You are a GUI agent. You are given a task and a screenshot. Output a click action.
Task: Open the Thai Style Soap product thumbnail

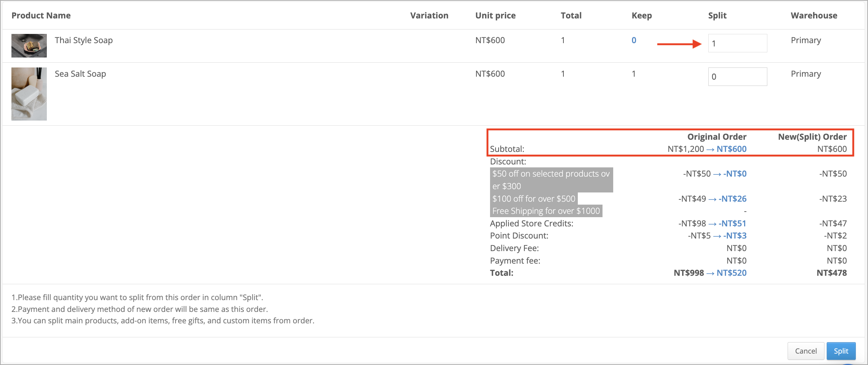tap(29, 46)
